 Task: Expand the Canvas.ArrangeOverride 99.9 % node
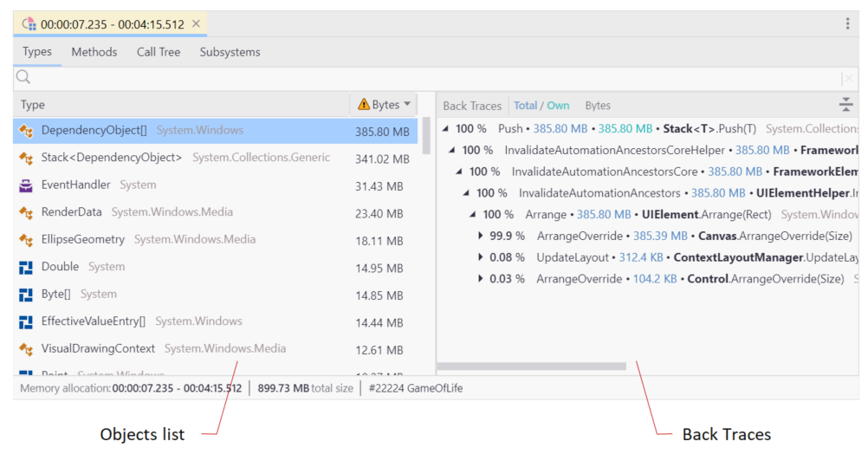coord(482,236)
